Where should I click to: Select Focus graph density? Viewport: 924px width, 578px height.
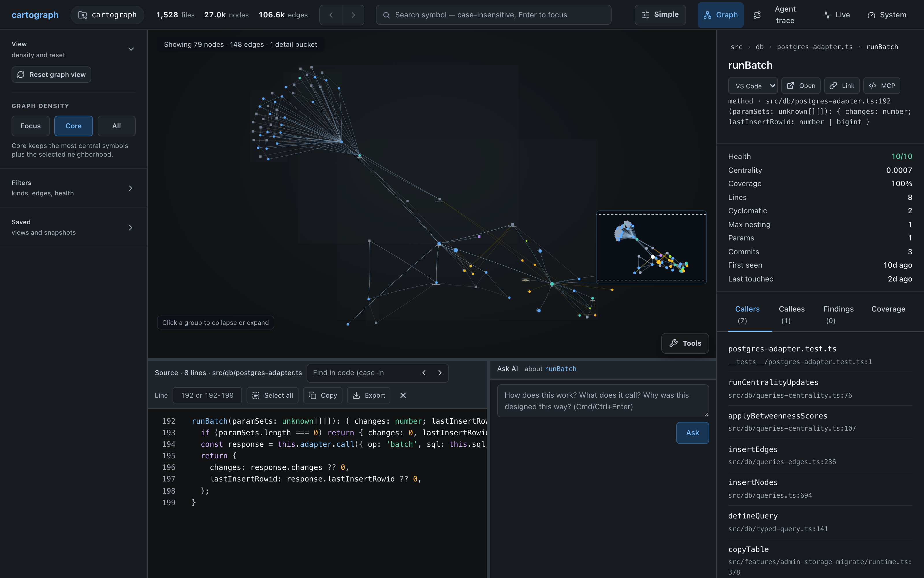click(x=31, y=126)
